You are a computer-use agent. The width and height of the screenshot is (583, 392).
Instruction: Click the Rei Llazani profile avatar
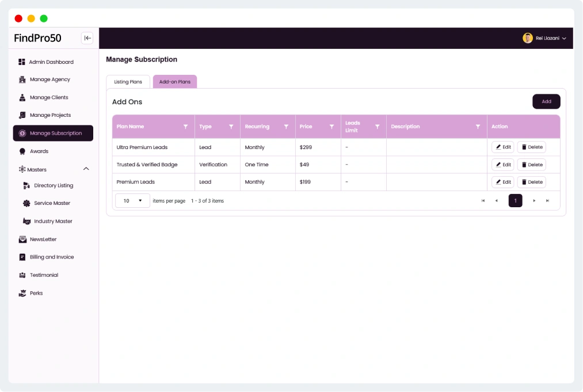point(527,38)
